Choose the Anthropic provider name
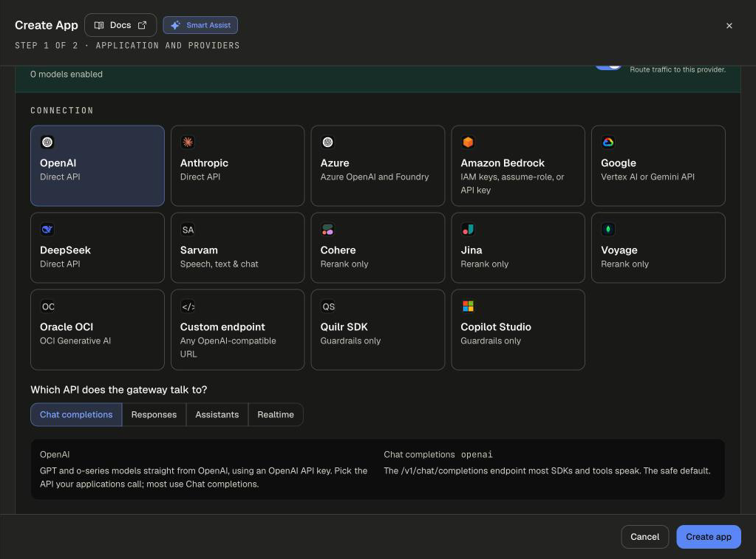756x559 pixels. point(204,163)
